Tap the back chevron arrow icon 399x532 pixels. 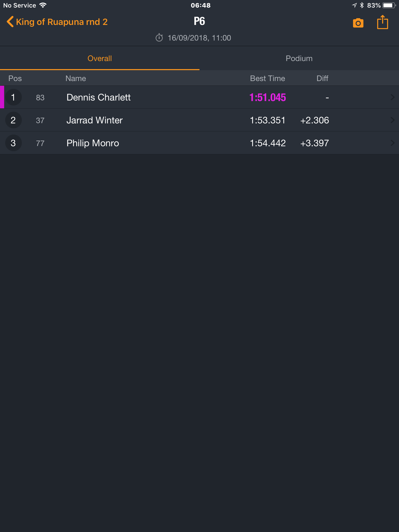(x=10, y=22)
